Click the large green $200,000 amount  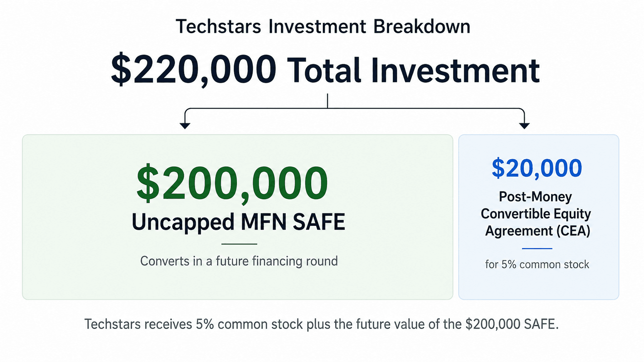232,183
